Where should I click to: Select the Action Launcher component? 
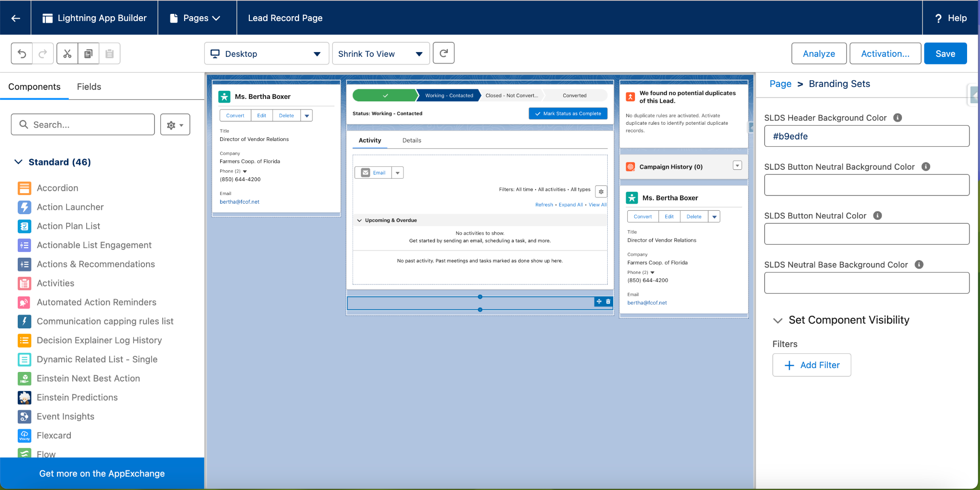pyautogui.click(x=70, y=207)
